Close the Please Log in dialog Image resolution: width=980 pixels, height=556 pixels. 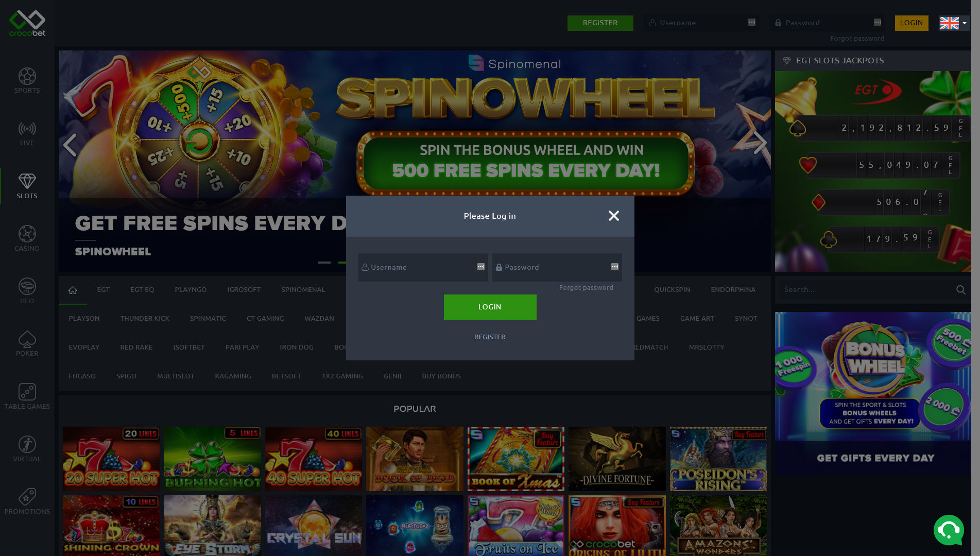(x=613, y=216)
